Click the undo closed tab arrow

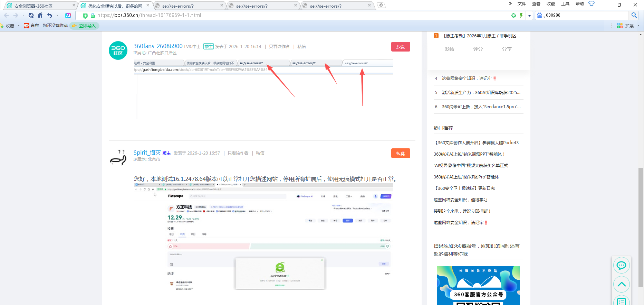click(x=50, y=15)
